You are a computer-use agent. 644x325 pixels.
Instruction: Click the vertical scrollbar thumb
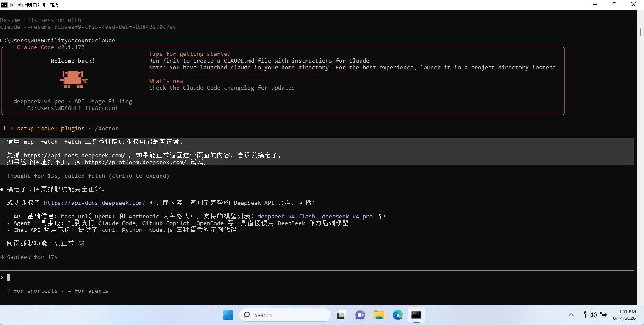[641, 32]
